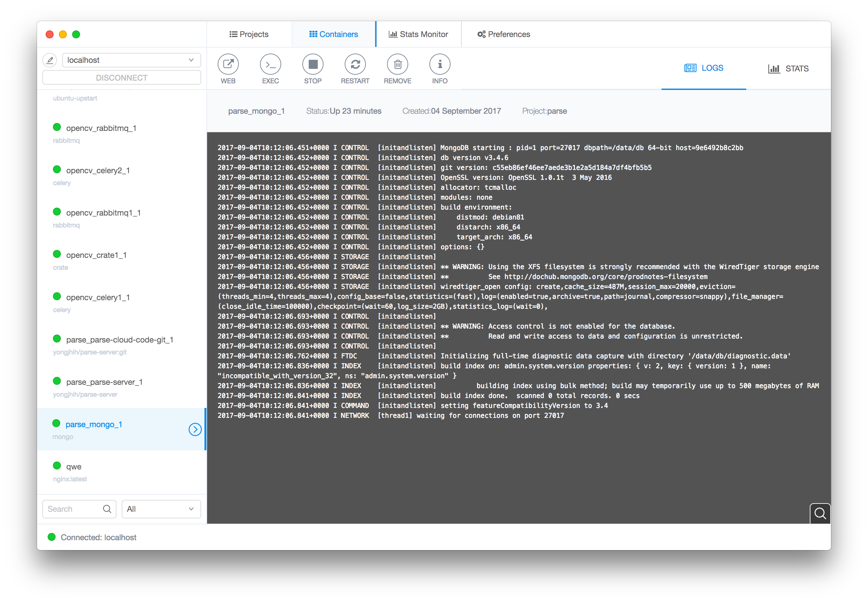Viewport: 868px width, 603px height.
Task: Select the parse_parse-server_1 container
Action: (104, 382)
